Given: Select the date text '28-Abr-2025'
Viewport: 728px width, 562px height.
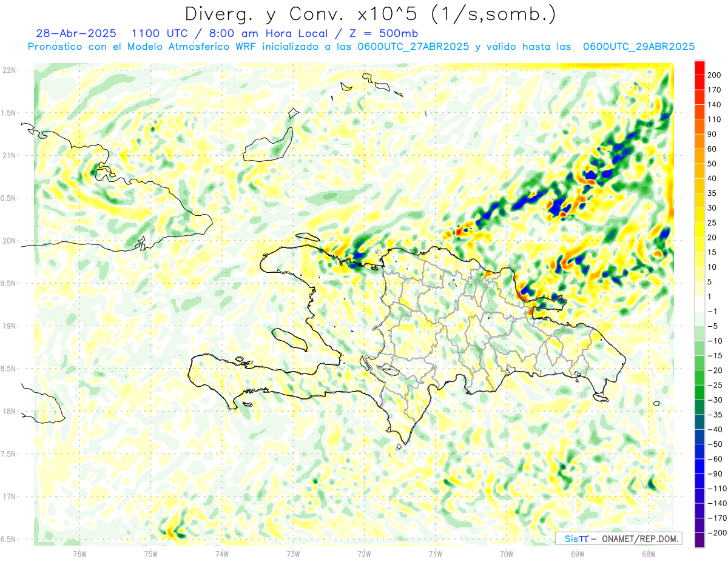Looking at the screenshot, I should (75, 33).
